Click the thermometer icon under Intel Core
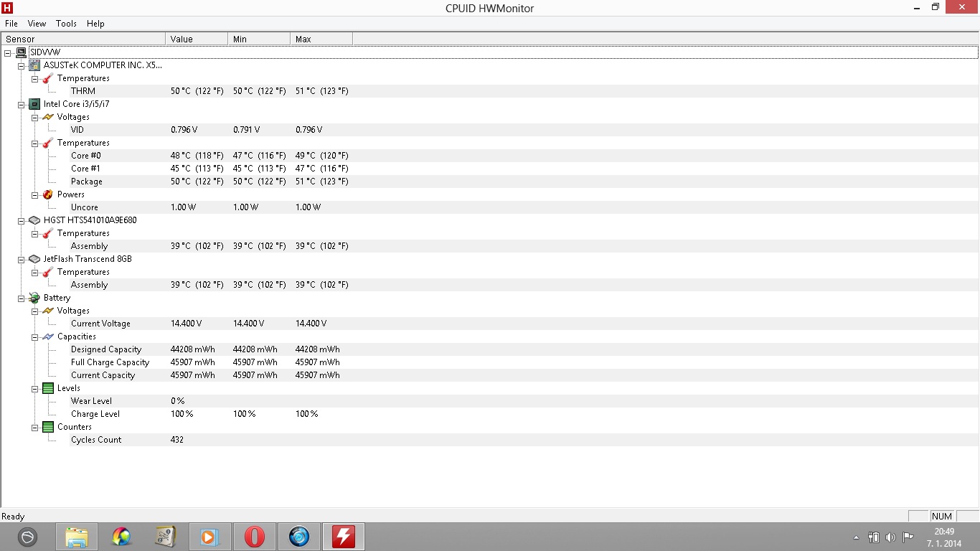 [x=48, y=143]
